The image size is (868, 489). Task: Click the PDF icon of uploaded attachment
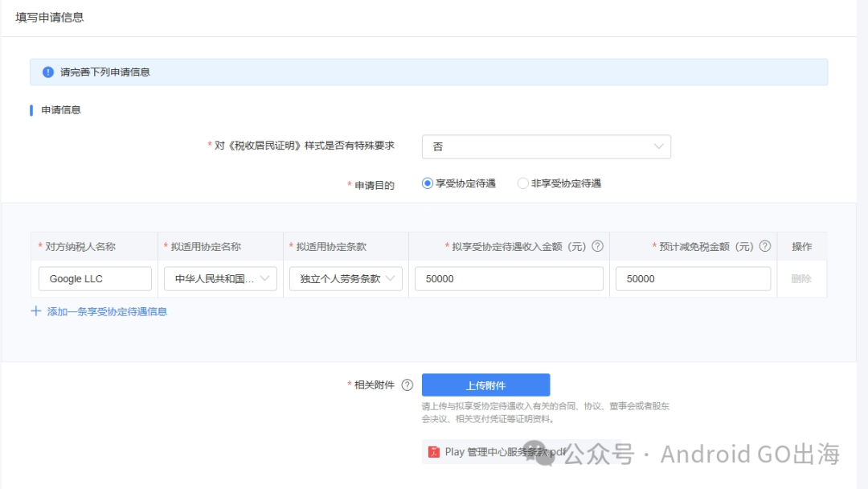pos(434,452)
